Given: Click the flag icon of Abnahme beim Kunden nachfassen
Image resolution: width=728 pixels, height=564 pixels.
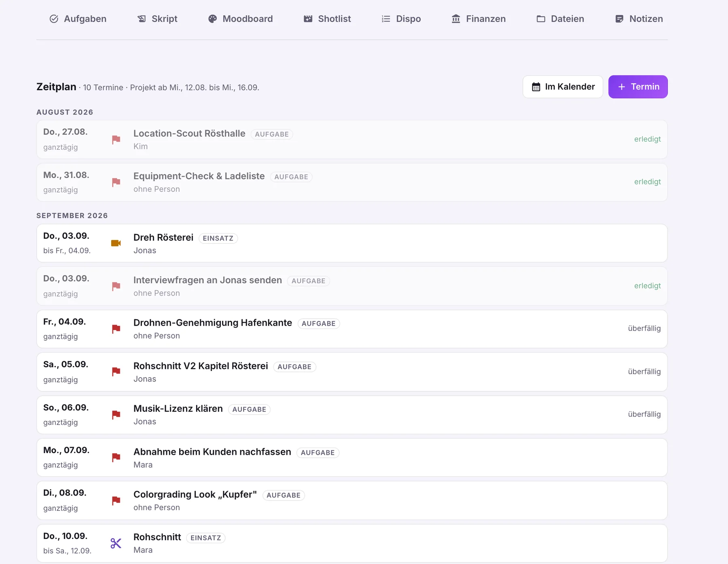Looking at the screenshot, I should [x=116, y=458].
